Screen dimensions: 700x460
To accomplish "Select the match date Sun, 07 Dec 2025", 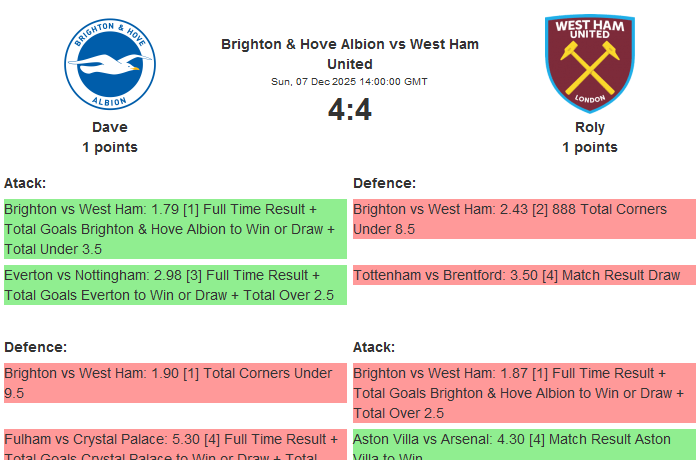I will click(x=350, y=82).
